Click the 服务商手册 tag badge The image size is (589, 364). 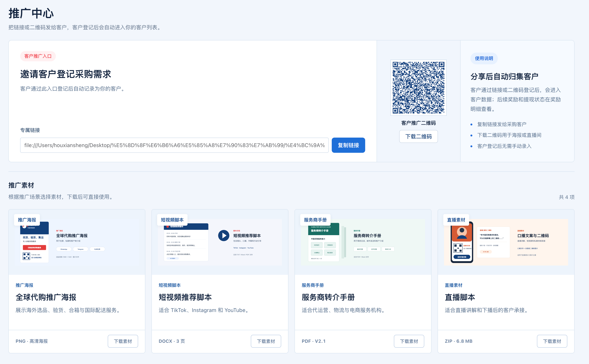[315, 220]
